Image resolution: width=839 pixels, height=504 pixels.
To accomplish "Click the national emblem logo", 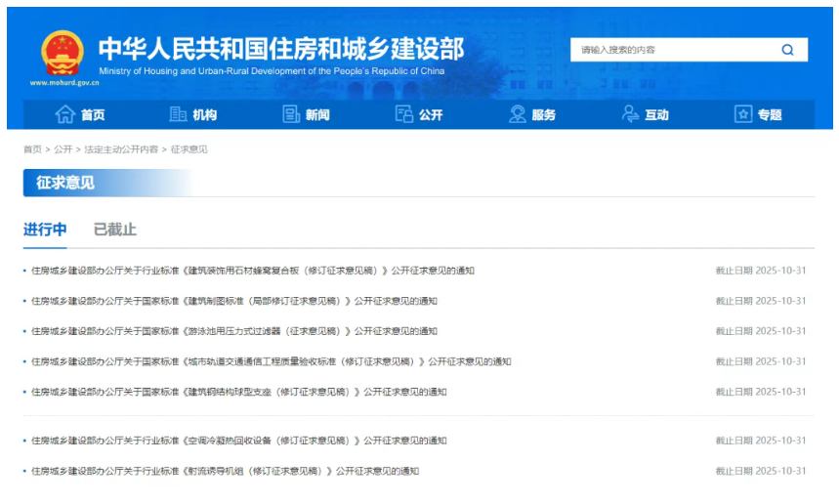I will [63, 53].
